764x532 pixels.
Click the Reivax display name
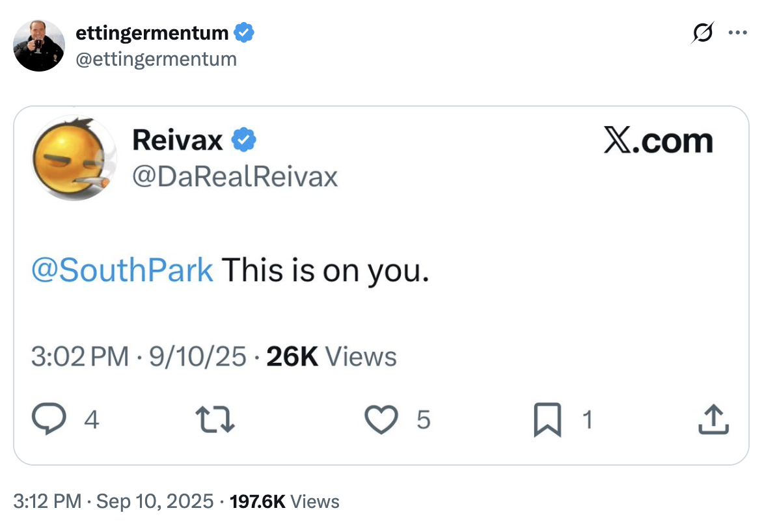(177, 139)
